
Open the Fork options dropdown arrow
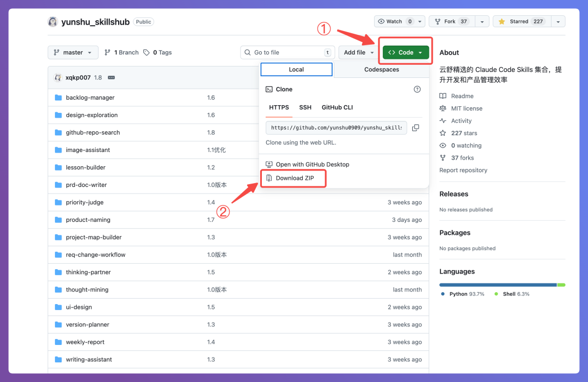click(x=482, y=22)
